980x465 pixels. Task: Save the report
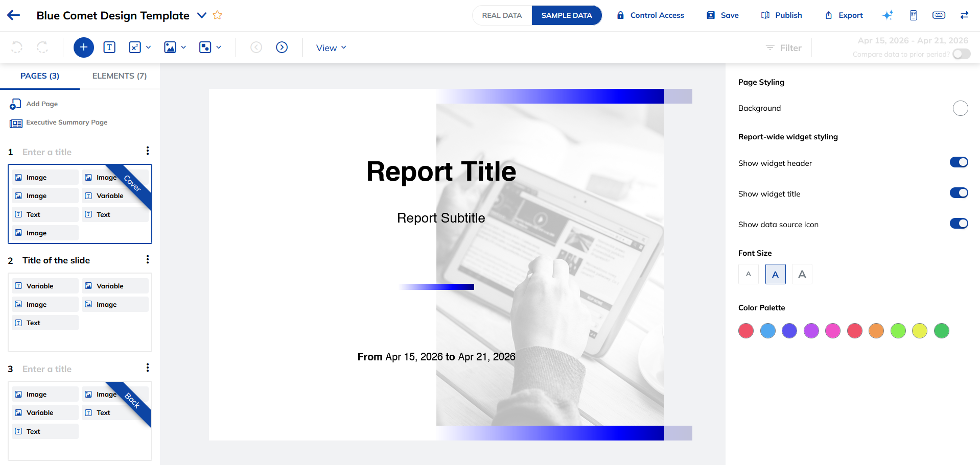point(722,15)
